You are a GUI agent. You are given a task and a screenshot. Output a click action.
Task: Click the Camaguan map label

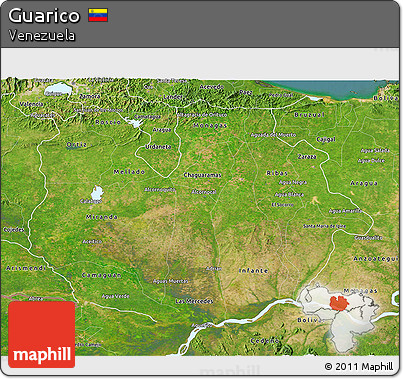pyautogui.click(x=102, y=275)
